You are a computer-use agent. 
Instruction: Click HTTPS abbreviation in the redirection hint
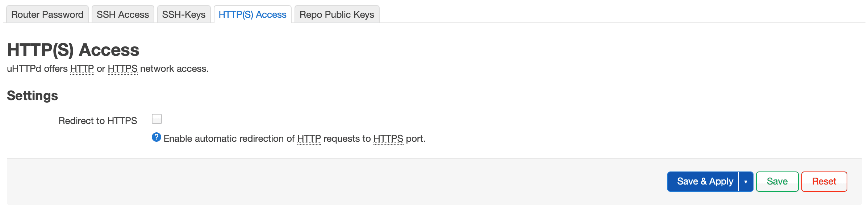388,138
